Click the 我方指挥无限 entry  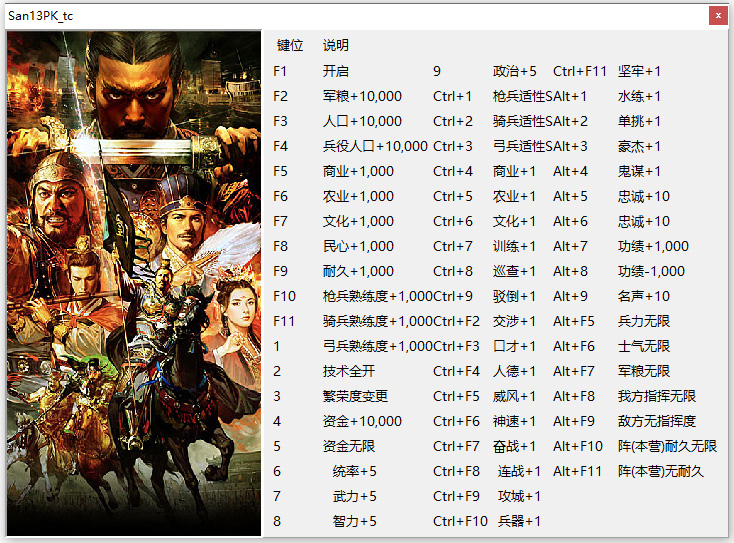(x=657, y=396)
